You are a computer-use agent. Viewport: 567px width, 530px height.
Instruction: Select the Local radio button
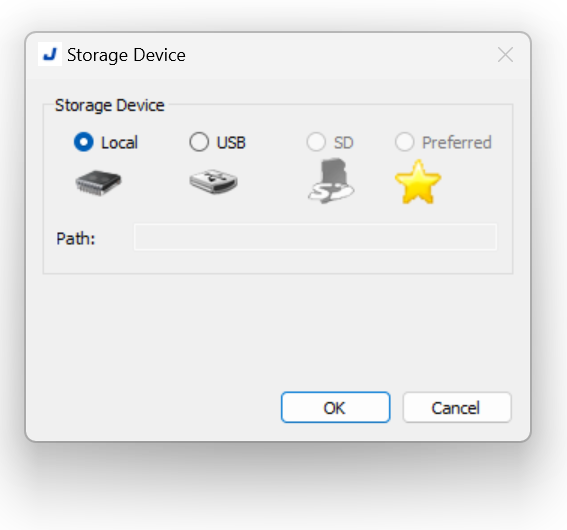pyautogui.click(x=84, y=142)
